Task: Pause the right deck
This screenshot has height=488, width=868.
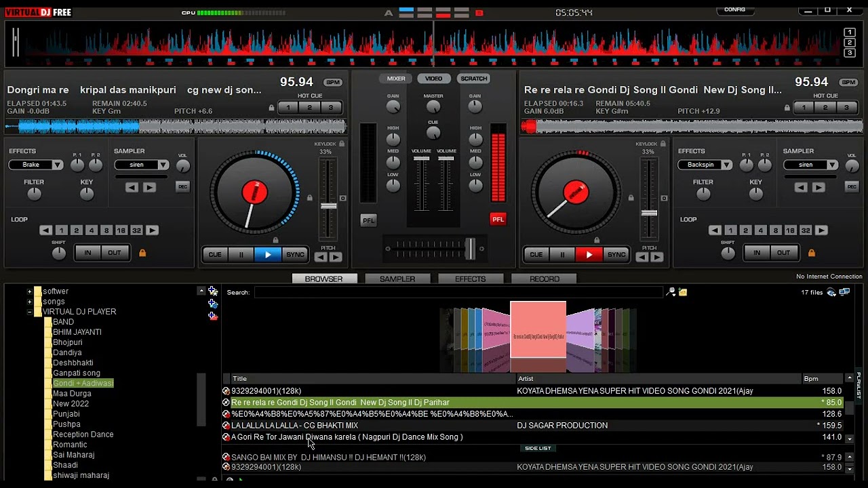Action: 562,255
